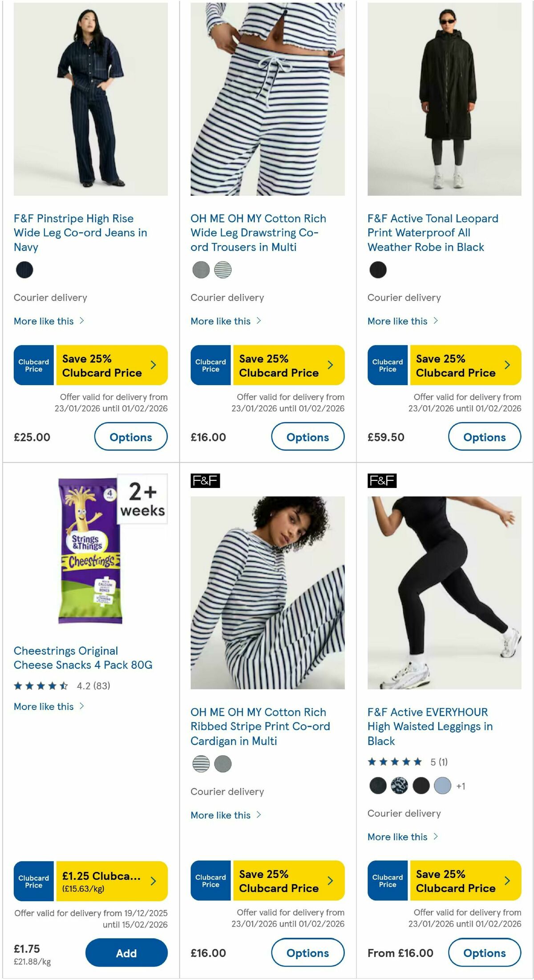Click the Clubcard Price badge on pinstripe jeans offer

pos(33,365)
